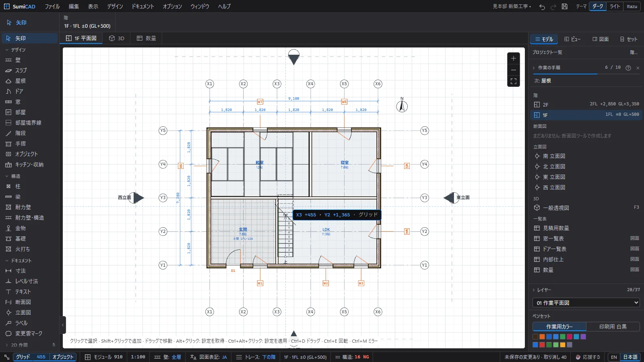Open the ビュー panel tab
Screen dimensions: 644x362
click(x=572, y=39)
